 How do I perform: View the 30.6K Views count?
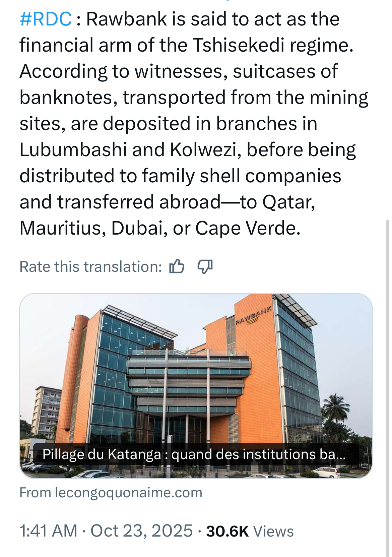click(x=250, y=531)
